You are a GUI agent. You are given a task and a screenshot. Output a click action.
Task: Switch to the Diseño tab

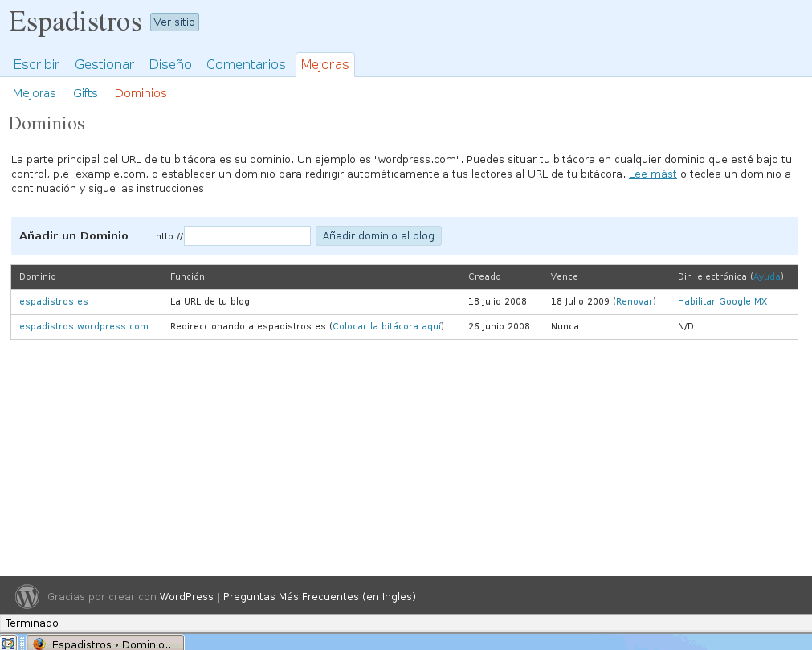[170, 64]
